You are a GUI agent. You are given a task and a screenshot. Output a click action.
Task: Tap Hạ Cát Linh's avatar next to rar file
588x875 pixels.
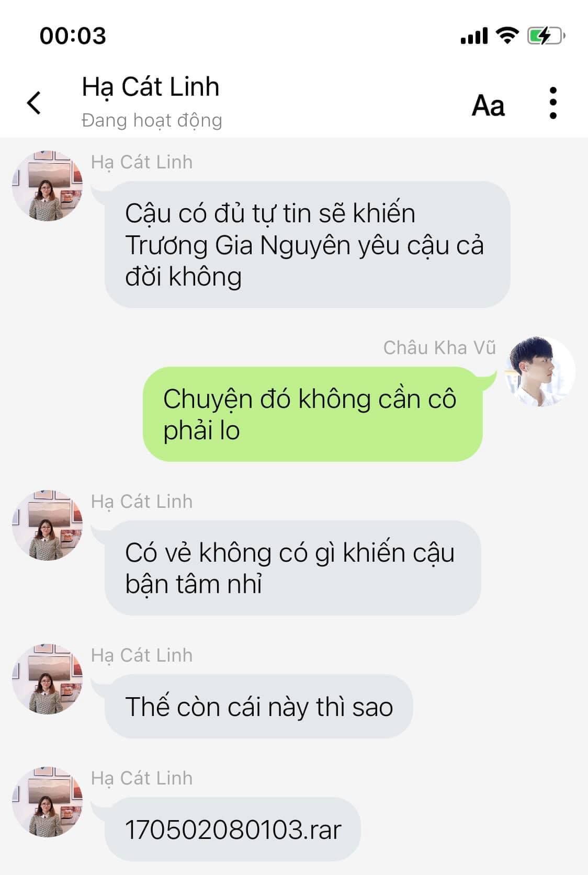click(x=48, y=802)
